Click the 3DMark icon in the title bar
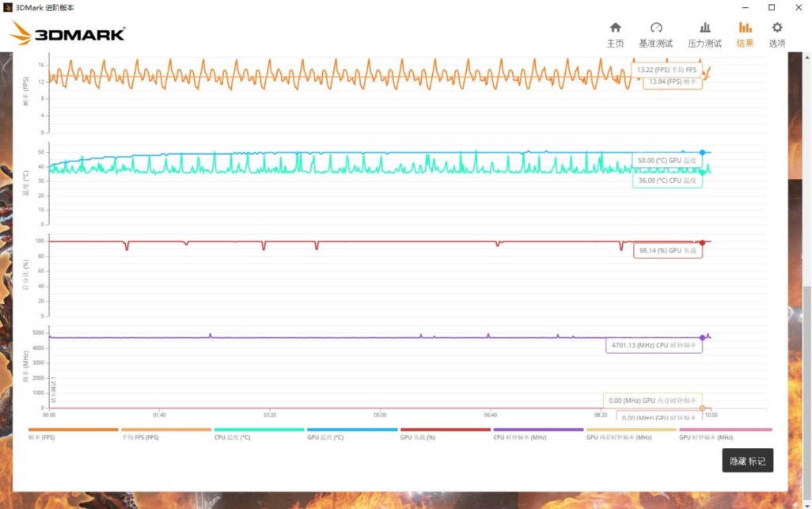Screen dimensions: 812x509 [x=7, y=7]
